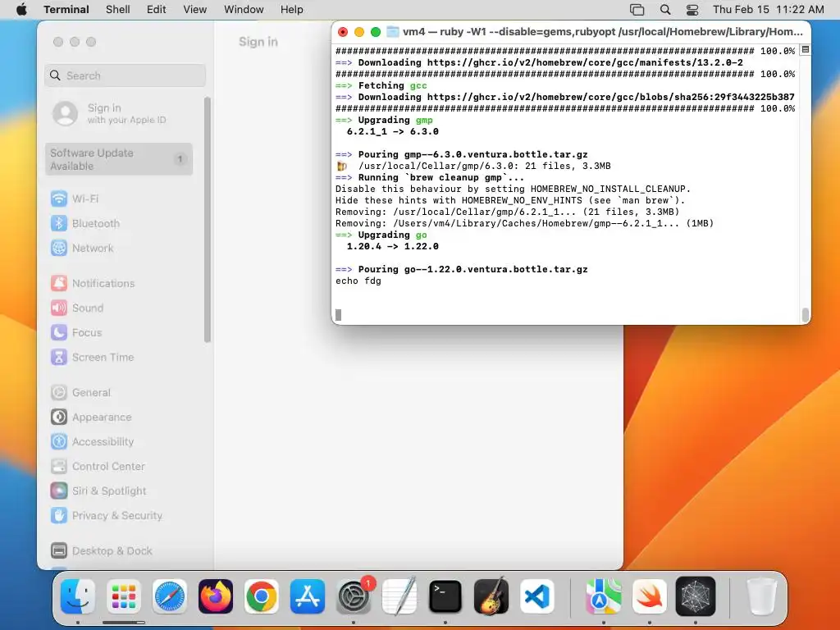Open the Apple menu
The image size is (840, 630).
coord(21,10)
